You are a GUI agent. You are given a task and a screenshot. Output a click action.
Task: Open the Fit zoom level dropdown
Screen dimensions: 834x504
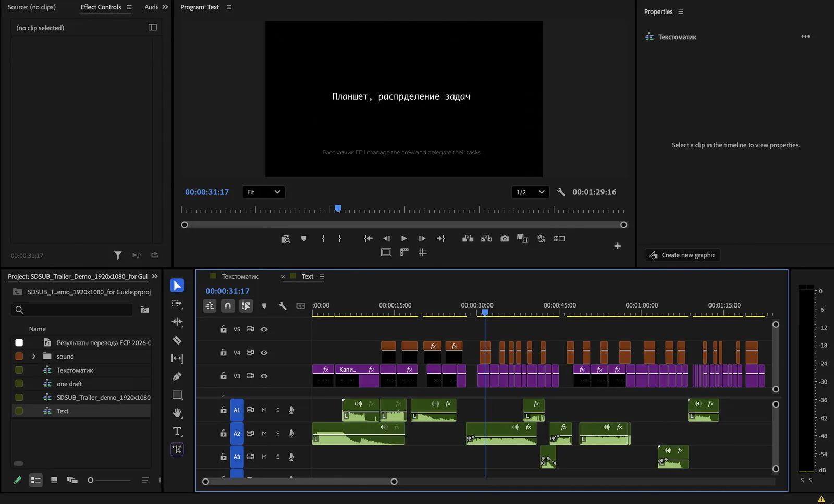[x=263, y=192]
